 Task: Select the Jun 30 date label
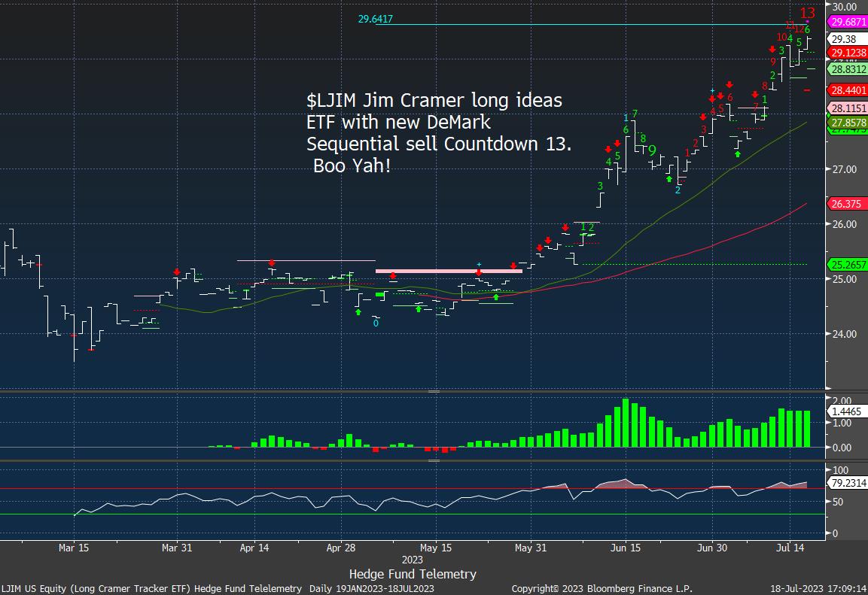click(x=712, y=548)
